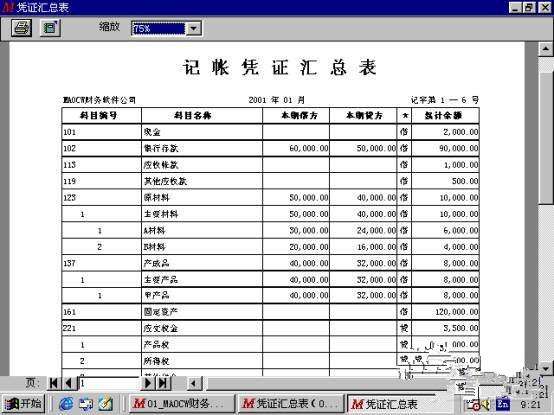Screen dimensions: 554x415
Task: Click horizontal scrollbar left arrow
Action: [194, 384]
